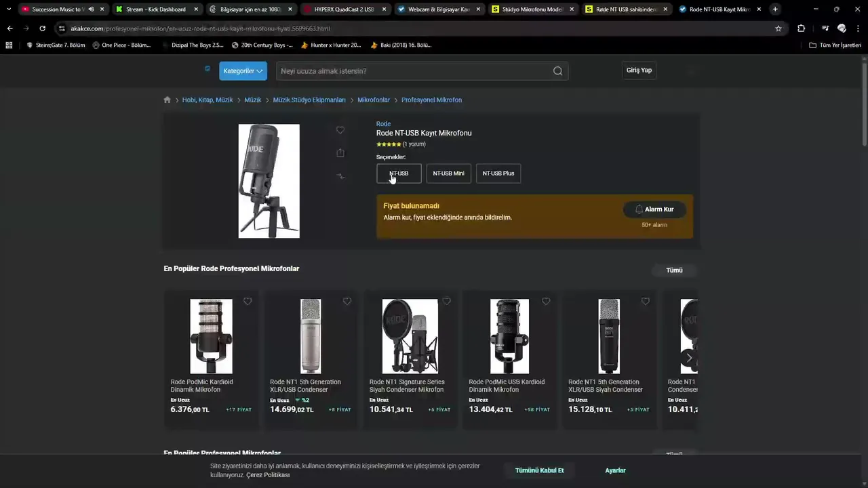
Task: Open Profesyonel Mikrofon breadcrumb link
Action: [x=431, y=100]
